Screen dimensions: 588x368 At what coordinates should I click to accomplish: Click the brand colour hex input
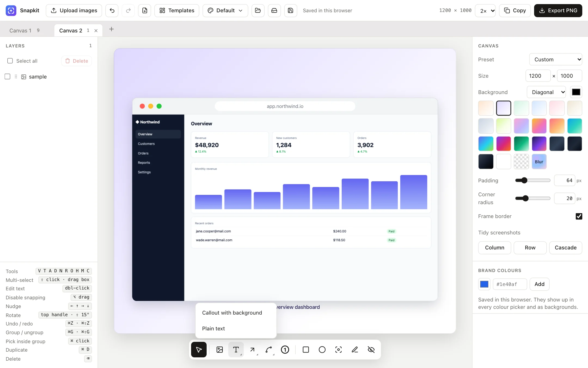[510, 284]
